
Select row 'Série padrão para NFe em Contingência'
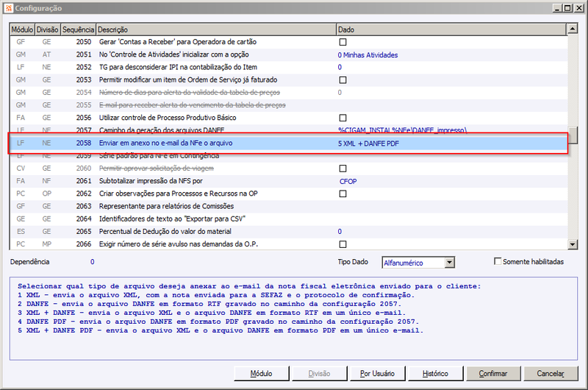(x=288, y=156)
